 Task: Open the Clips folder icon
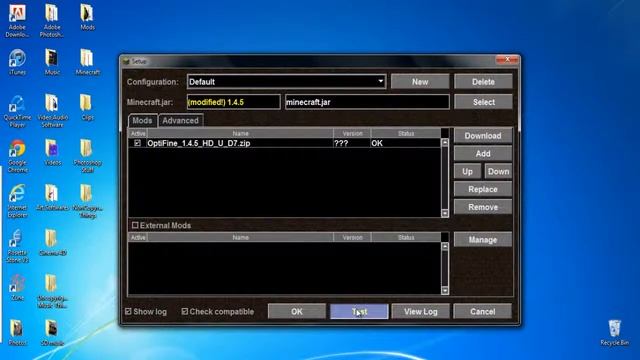[87, 108]
